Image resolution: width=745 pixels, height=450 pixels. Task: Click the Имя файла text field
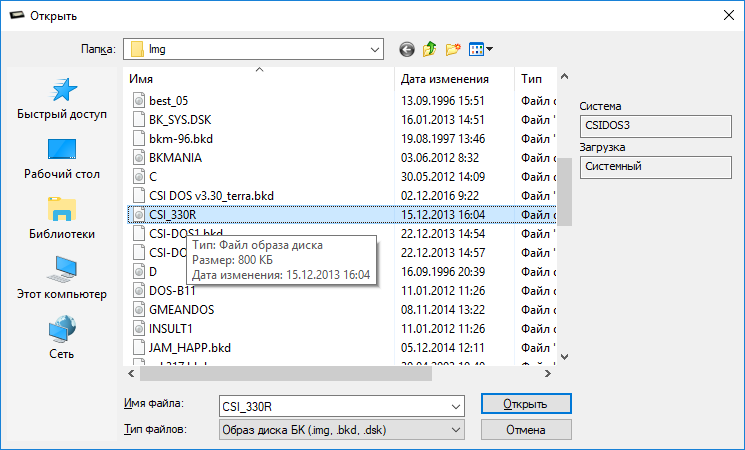click(x=333, y=405)
